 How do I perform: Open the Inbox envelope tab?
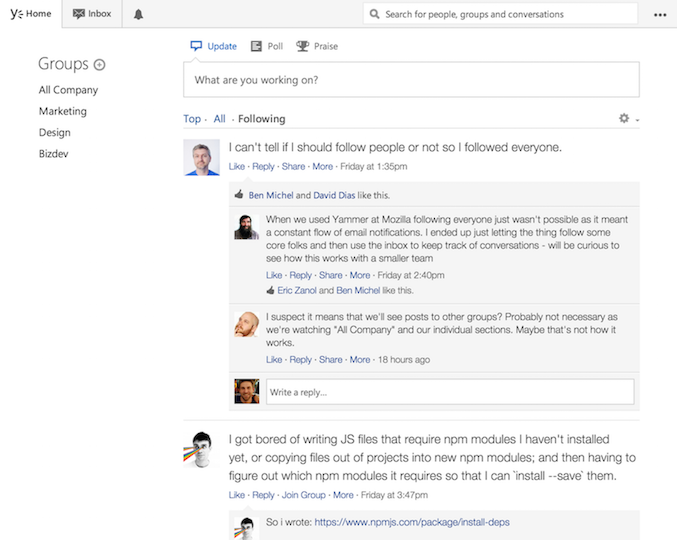point(92,14)
